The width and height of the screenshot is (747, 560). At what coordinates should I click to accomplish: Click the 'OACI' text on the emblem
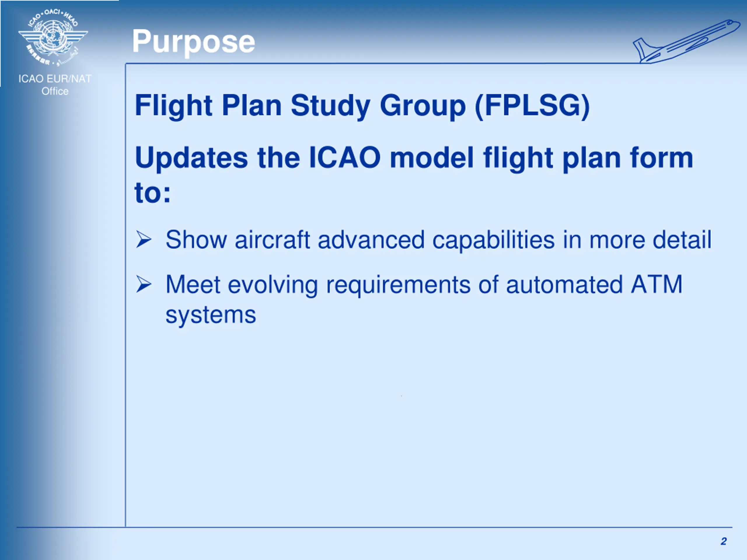click(52, 12)
